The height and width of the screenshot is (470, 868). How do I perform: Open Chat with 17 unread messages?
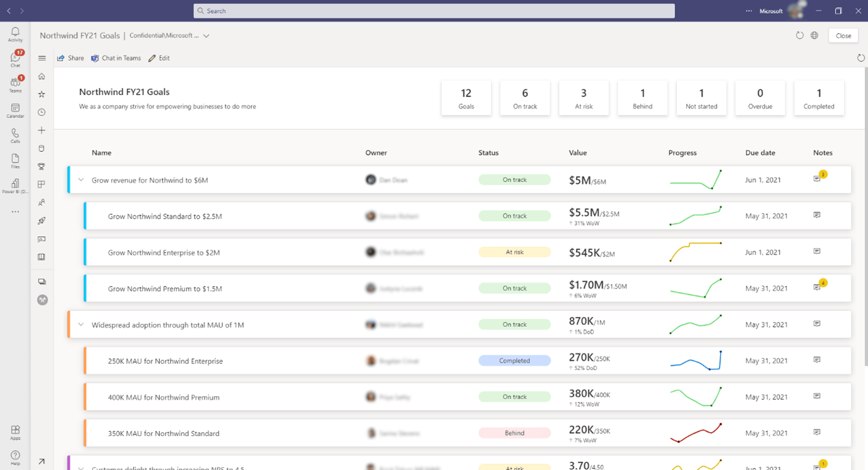coord(14,58)
